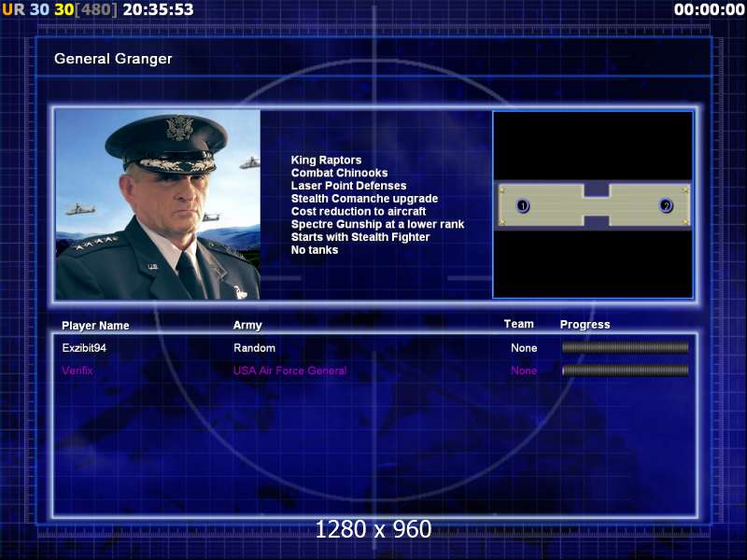The height and width of the screenshot is (560, 747).
Task: Click the 'Player Name' column header
Action: (x=95, y=325)
